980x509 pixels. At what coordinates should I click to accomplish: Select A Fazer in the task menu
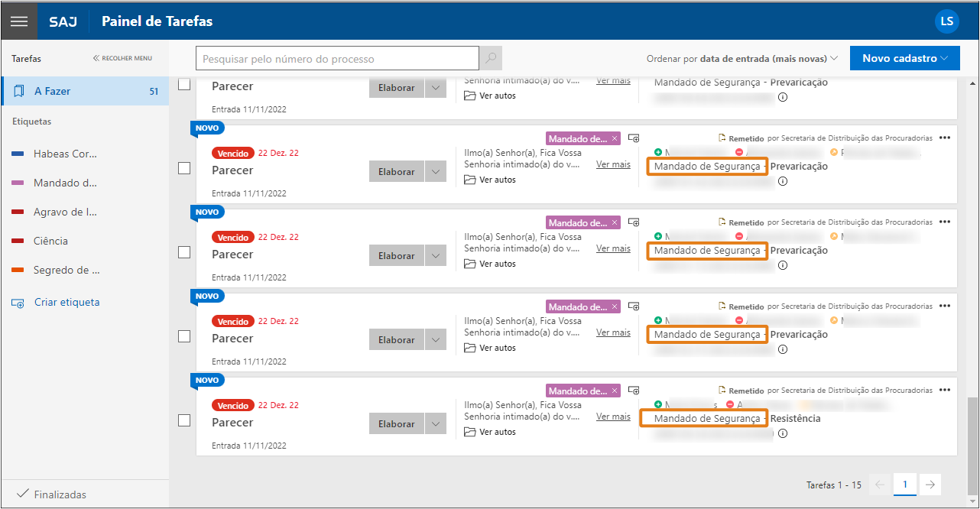(x=52, y=91)
